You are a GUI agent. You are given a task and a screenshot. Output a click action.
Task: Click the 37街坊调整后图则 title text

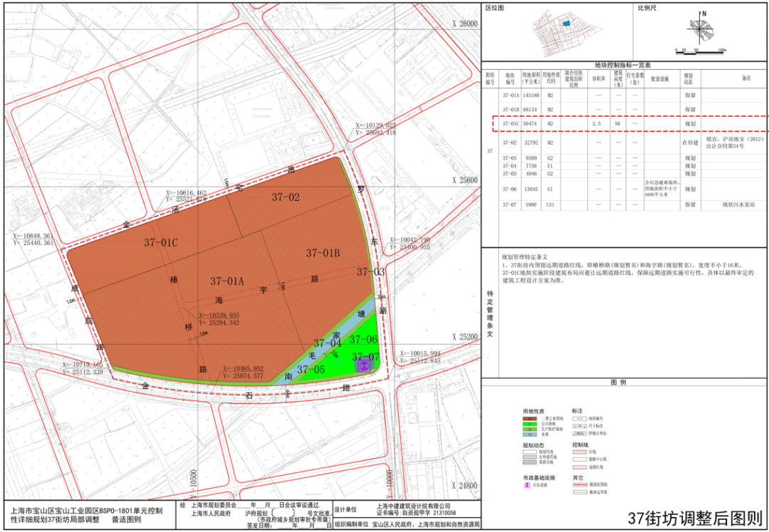tap(694, 518)
